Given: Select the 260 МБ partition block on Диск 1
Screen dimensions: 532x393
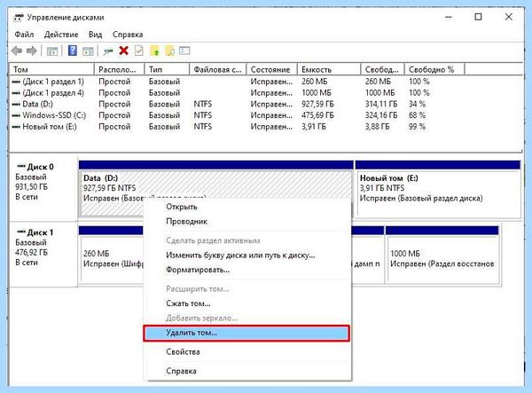Looking at the screenshot, I should coord(111,255).
